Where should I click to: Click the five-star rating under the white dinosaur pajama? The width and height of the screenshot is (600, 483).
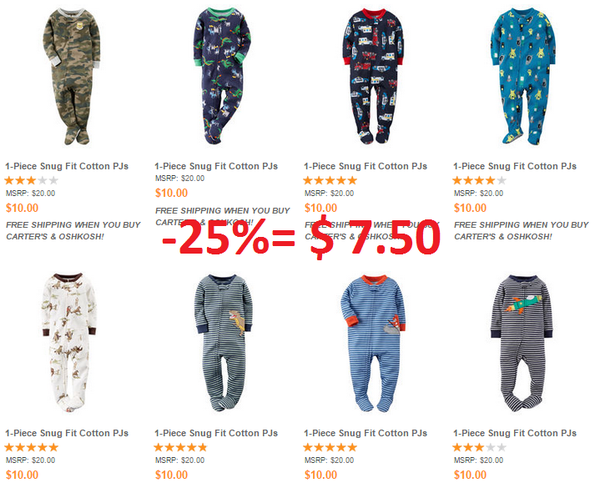(31, 447)
